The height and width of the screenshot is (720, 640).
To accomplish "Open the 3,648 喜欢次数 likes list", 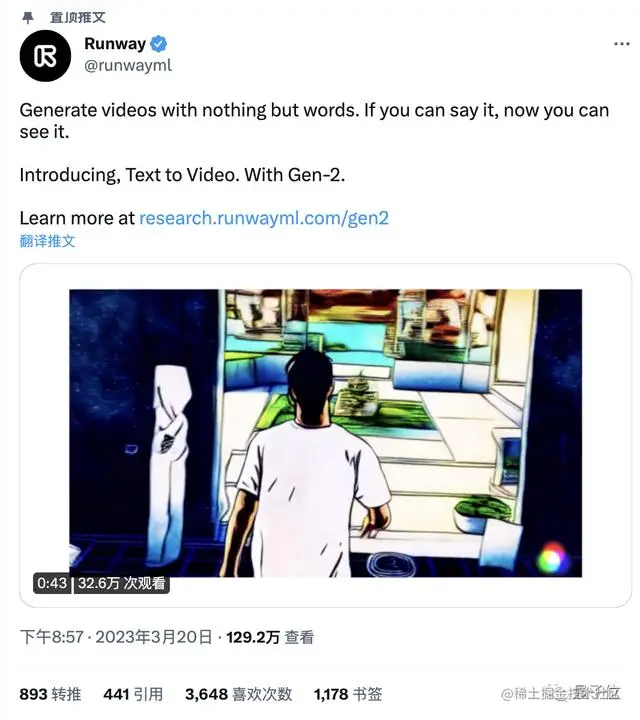I will tap(239, 694).
